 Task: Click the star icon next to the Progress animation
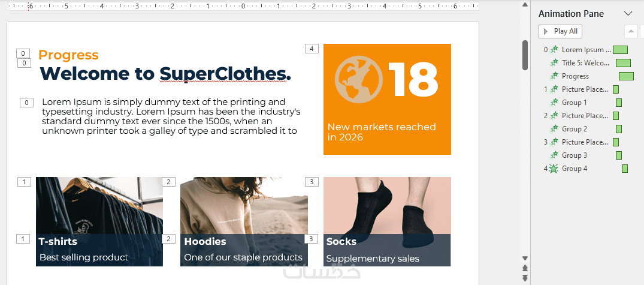pyautogui.click(x=554, y=76)
